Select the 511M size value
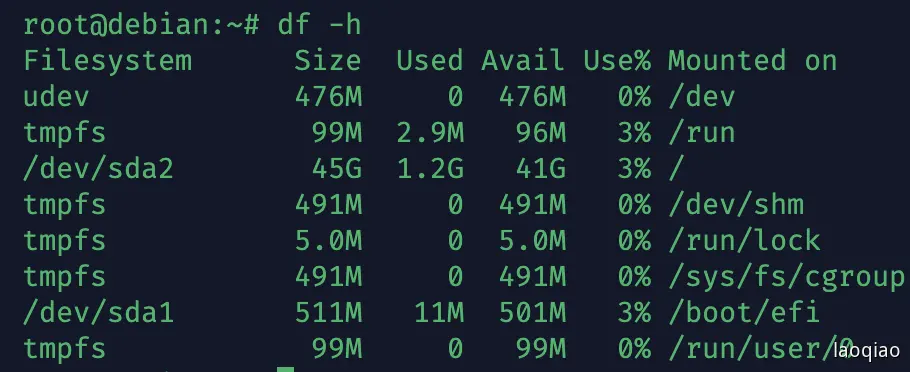The image size is (910, 372). click(328, 313)
